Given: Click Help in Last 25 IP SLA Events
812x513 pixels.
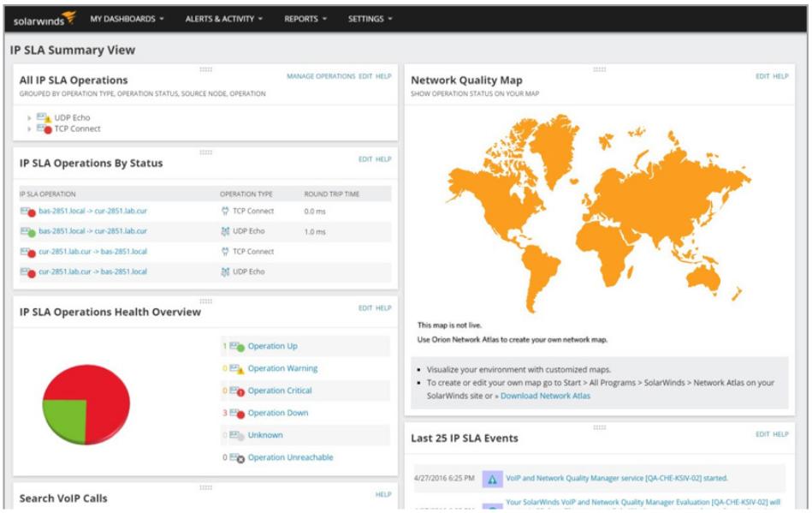Looking at the screenshot, I should (780, 434).
